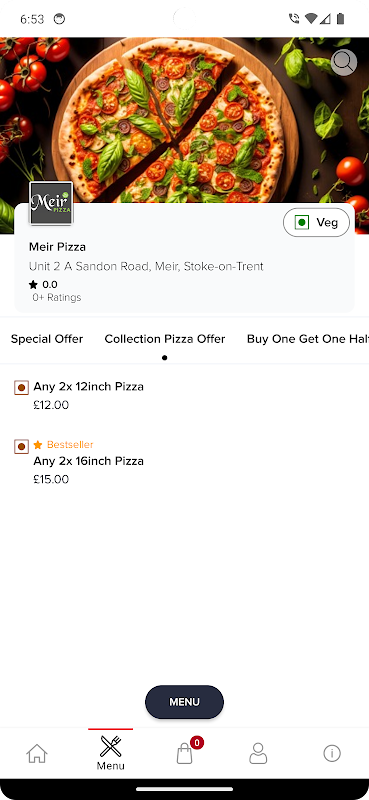Tap the restaurant address text
Image resolution: width=369 pixels, height=800 pixels.
pos(146,266)
